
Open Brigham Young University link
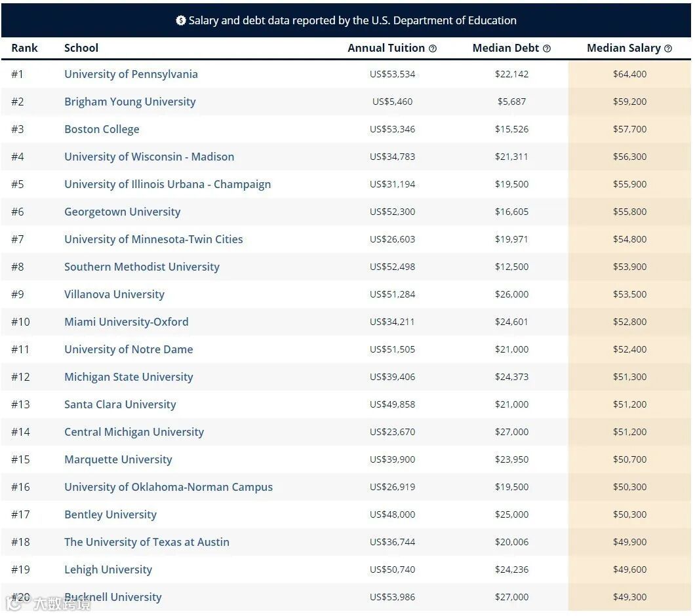(130, 102)
